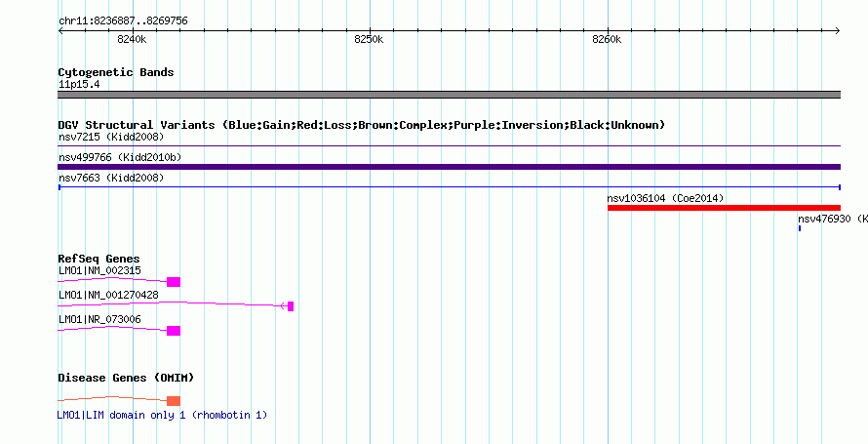Select the LMO1|NR_073006 transcript label
Viewport: 868px width, 444px height.
(x=99, y=319)
